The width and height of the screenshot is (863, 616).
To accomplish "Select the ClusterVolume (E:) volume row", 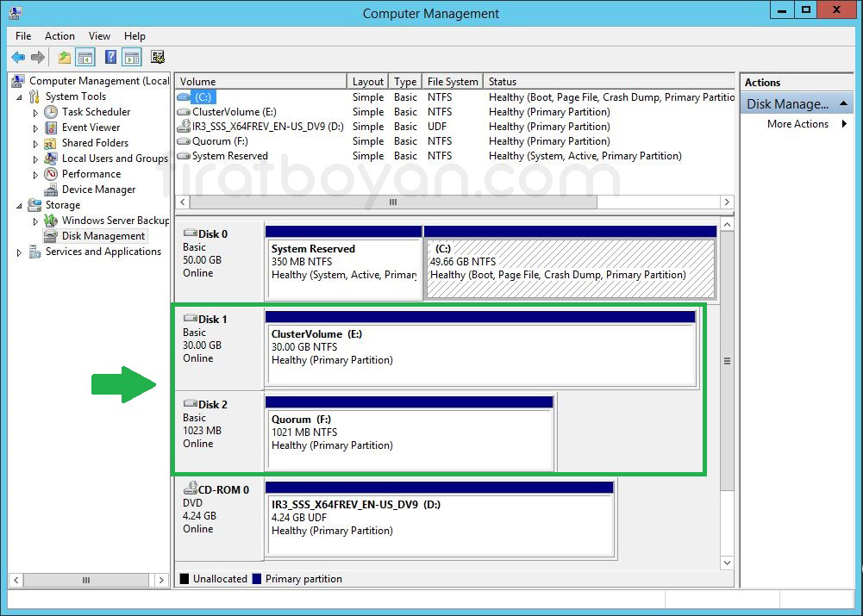I will point(455,112).
